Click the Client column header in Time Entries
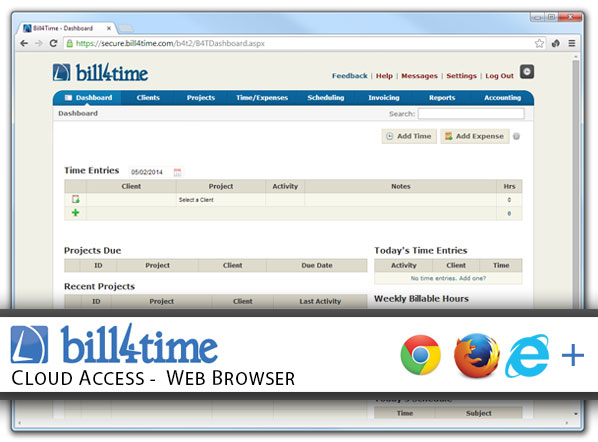 tap(131, 186)
